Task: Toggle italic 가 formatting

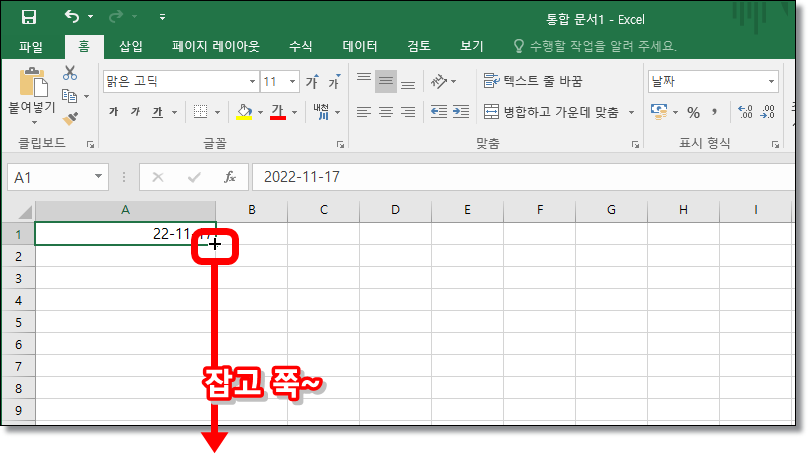Action: pyautogui.click(x=135, y=111)
